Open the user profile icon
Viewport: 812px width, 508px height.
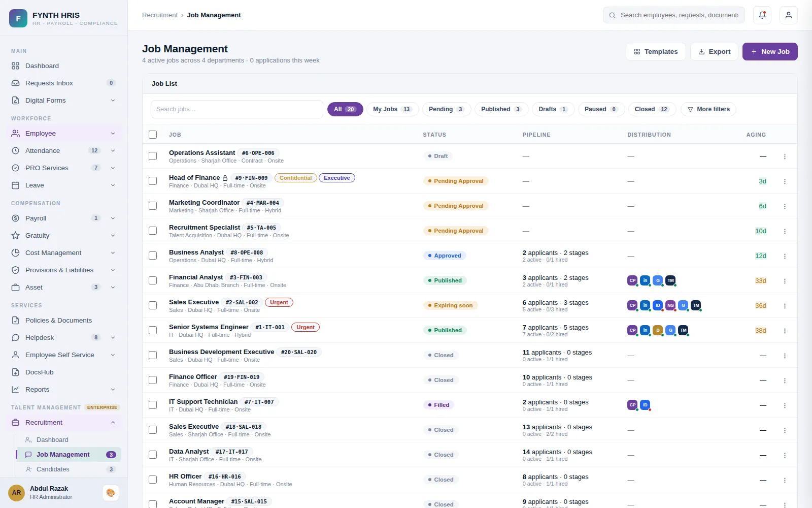point(789,15)
